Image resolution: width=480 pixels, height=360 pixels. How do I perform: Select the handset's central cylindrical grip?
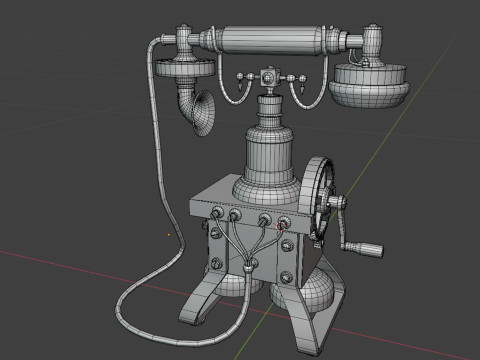click(x=271, y=40)
